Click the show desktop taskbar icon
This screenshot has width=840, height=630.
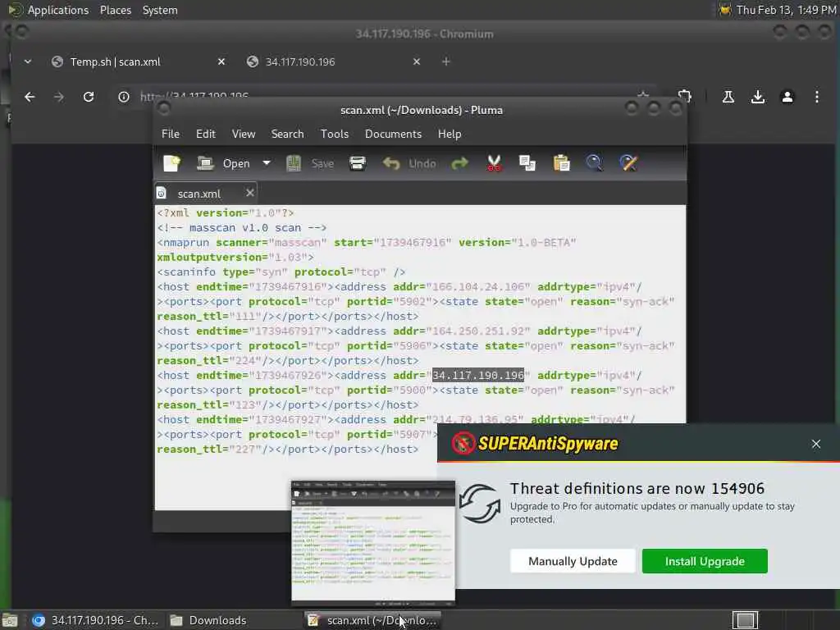[10, 620]
